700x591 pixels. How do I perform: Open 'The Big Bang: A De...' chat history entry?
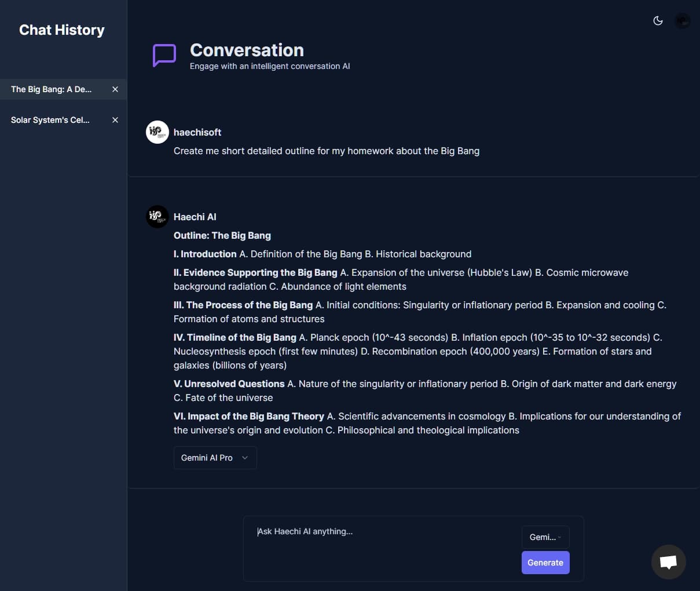[x=51, y=89]
